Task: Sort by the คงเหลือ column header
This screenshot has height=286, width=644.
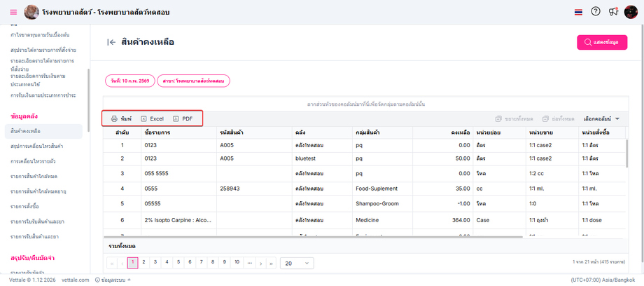Action: click(459, 132)
